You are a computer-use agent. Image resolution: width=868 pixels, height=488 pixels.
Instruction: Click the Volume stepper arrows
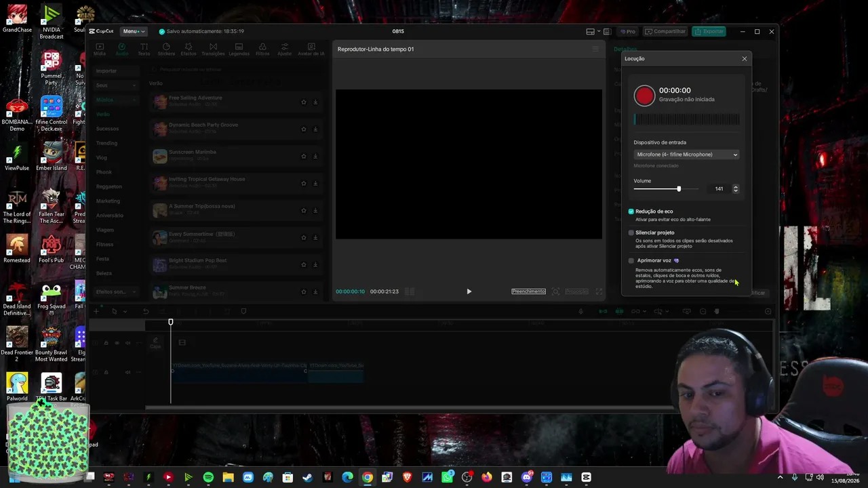click(x=736, y=189)
